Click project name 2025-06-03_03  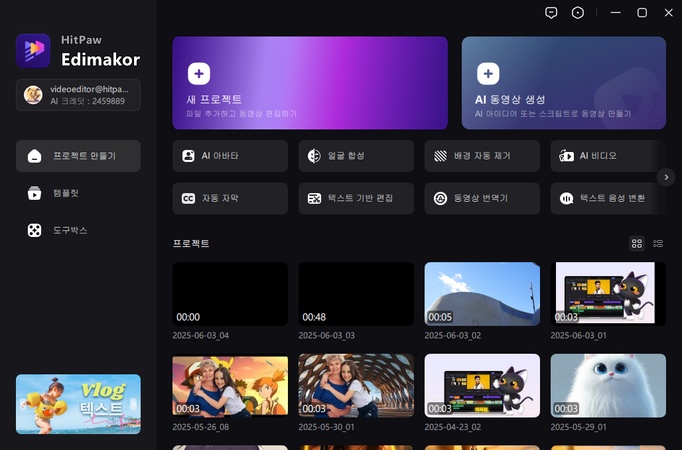(327, 335)
